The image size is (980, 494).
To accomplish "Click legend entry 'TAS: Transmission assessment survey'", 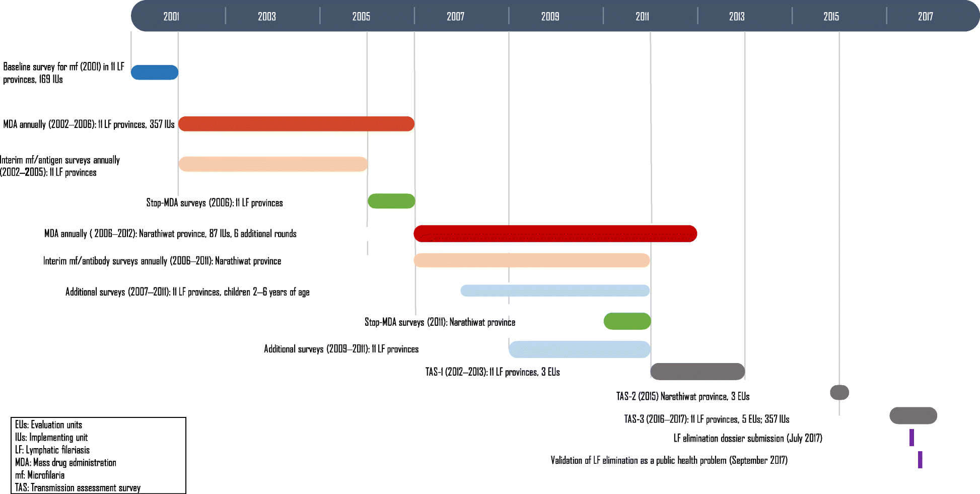I will pyautogui.click(x=78, y=487).
